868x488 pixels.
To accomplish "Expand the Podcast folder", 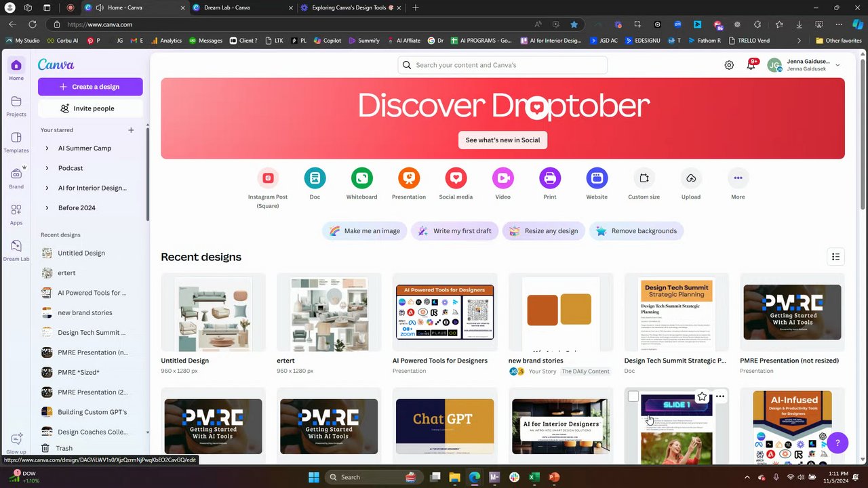I will coord(47,168).
